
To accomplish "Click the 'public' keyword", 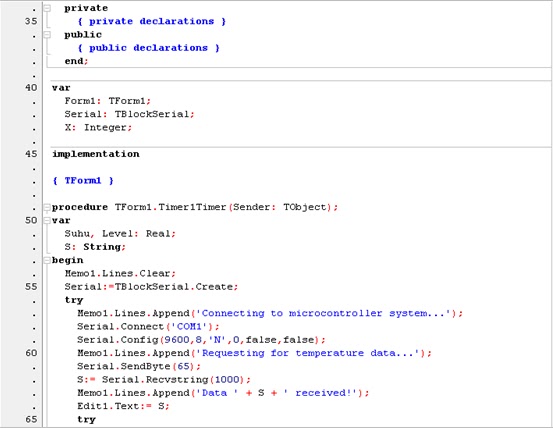I will [x=83, y=35].
